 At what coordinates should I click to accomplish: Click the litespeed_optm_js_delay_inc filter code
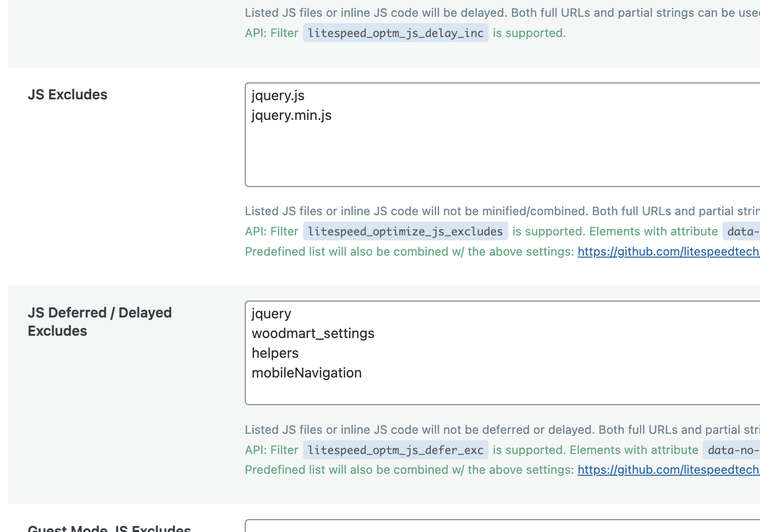click(395, 33)
